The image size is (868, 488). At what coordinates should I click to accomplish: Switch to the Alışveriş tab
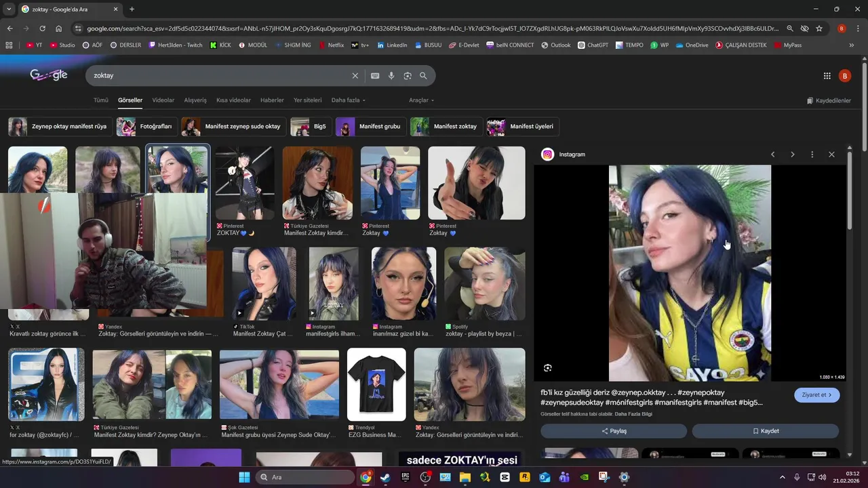195,100
